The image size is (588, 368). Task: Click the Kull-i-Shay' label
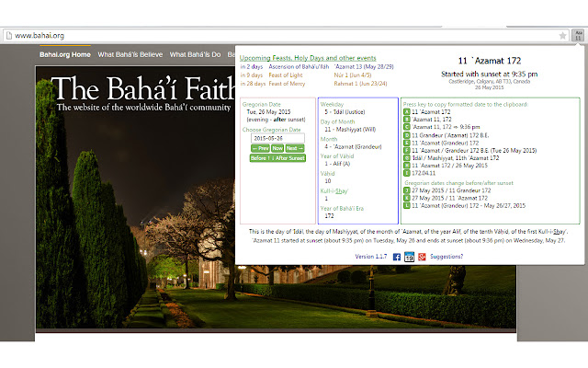point(334,190)
